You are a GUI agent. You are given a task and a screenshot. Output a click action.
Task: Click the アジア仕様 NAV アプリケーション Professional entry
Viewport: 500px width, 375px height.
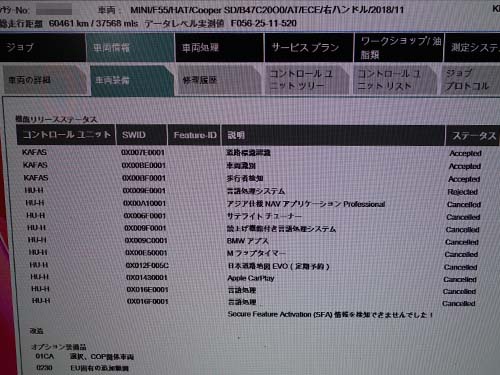[x=306, y=204]
